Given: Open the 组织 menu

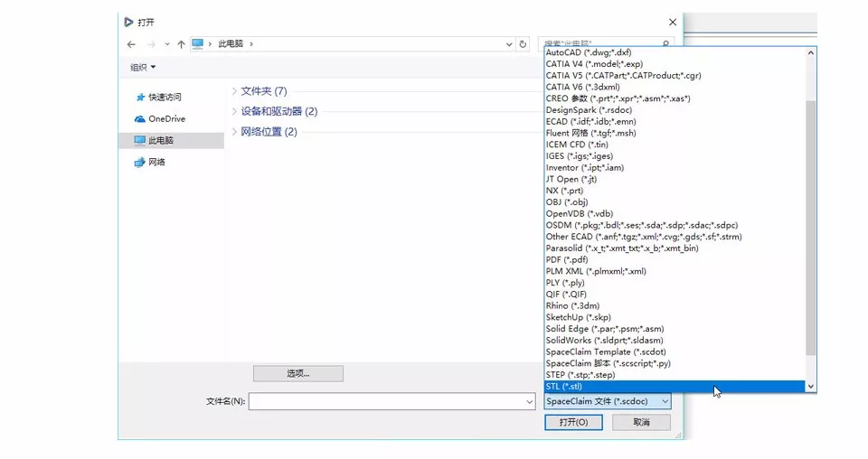Looking at the screenshot, I should (x=143, y=68).
